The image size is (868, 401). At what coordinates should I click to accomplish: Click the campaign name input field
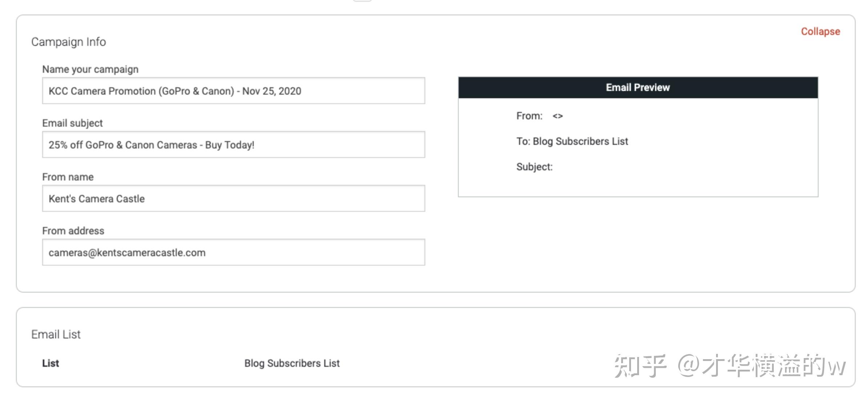[x=233, y=91]
